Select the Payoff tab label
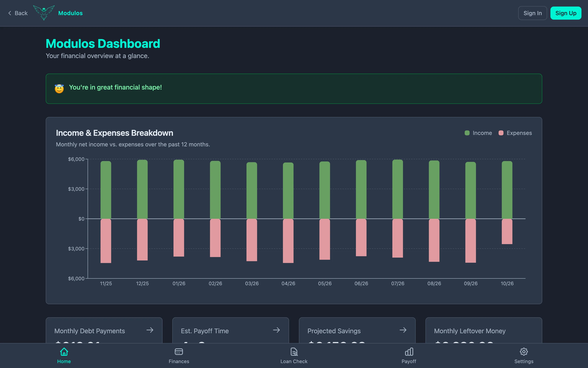588x368 pixels. click(409, 361)
